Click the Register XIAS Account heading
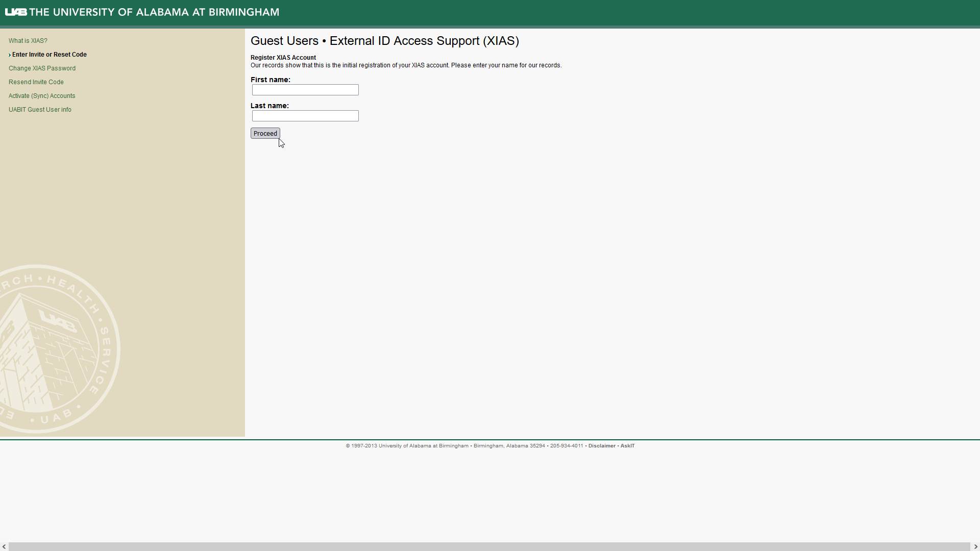 point(283,58)
